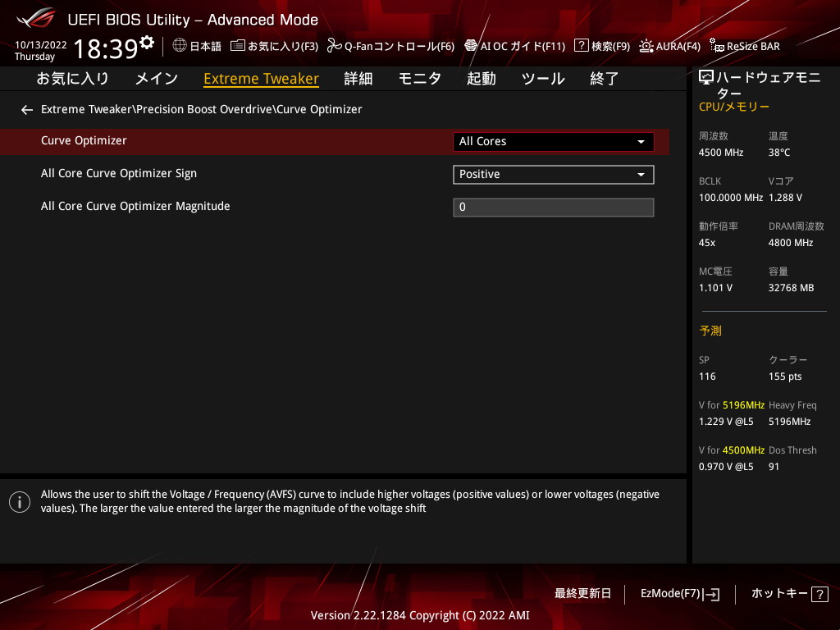Click the 100.0000 MHz BCLK value

coord(731,198)
